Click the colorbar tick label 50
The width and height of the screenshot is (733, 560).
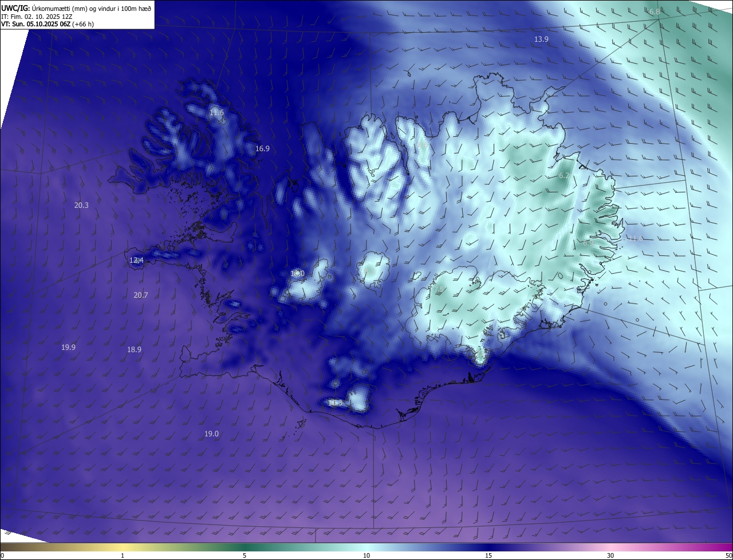tap(728, 556)
